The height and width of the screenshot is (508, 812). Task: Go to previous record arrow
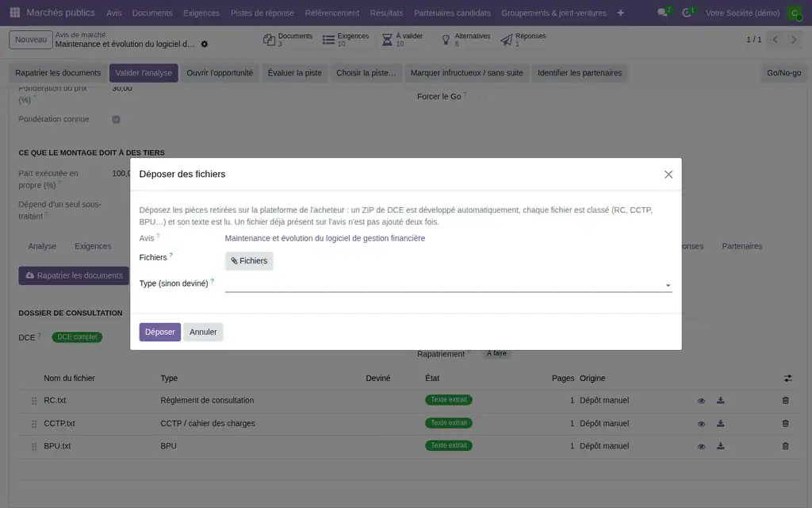[776, 40]
